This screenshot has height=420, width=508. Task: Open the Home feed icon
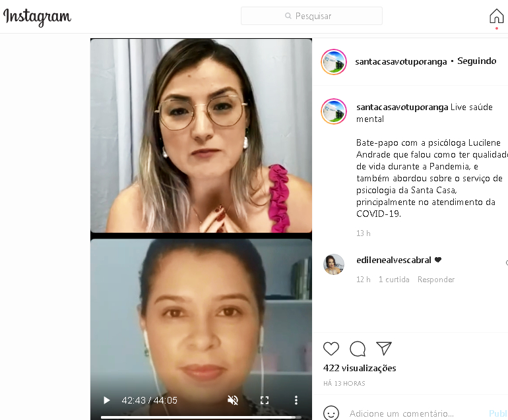pyautogui.click(x=496, y=16)
